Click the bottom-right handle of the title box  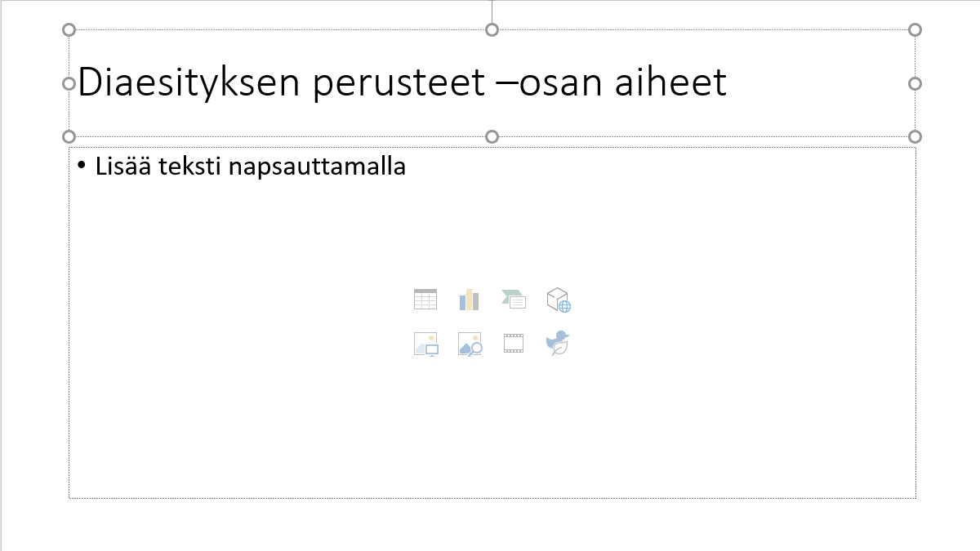[x=915, y=136]
